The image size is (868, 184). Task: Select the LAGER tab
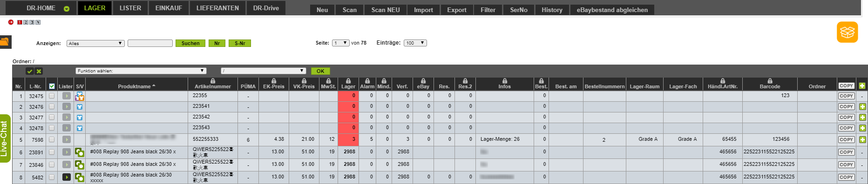point(95,8)
